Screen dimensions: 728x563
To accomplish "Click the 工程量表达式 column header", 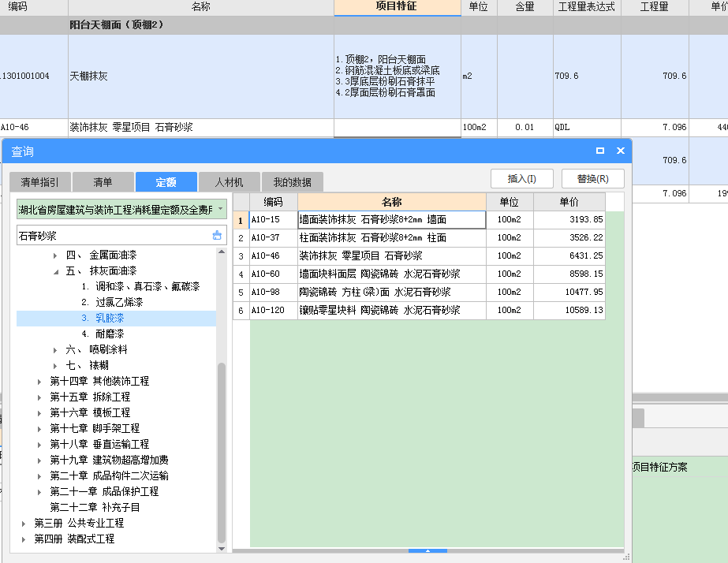I will (587, 6).
